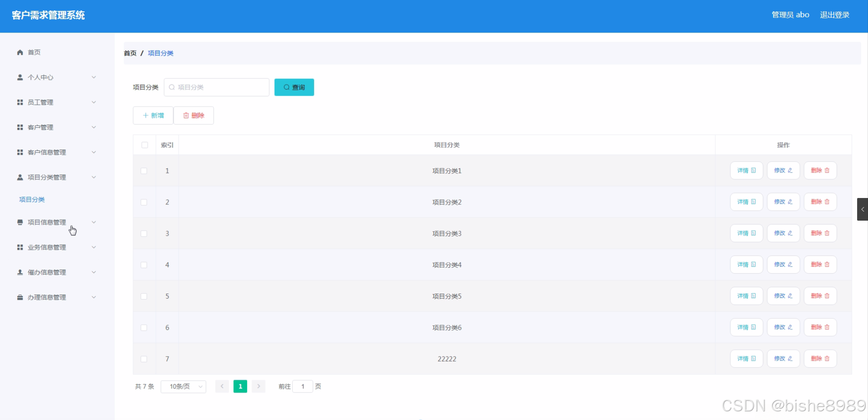This screenshot has height=420, width=868.
Task: Click the search icon in 查询 button
Action: tap(286, 87)
